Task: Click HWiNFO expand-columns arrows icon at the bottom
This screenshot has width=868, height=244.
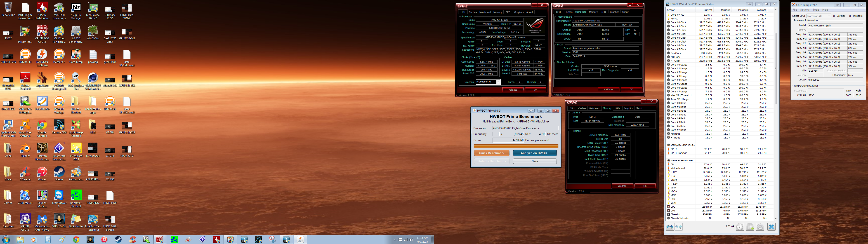Action: tap(670, 227)
